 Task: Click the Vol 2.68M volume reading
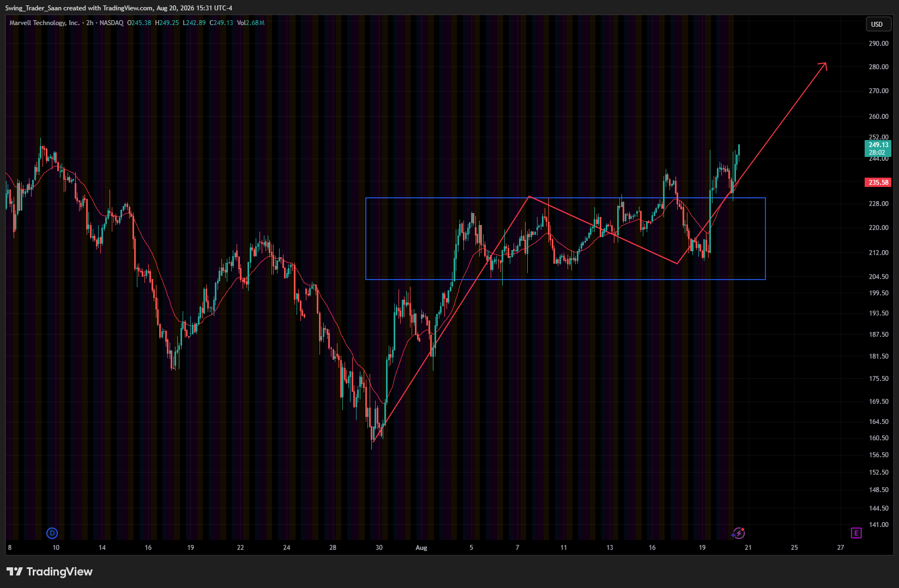click(x=251, y=23)
